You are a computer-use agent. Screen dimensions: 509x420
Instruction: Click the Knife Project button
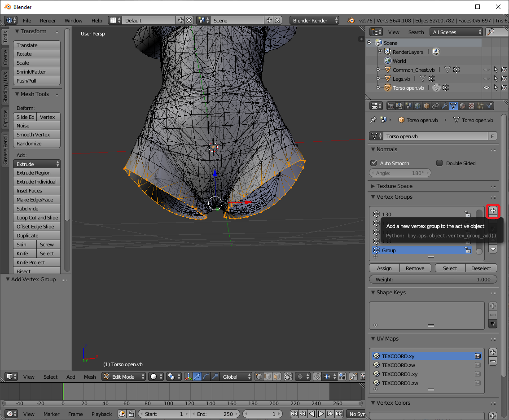coord(37,262)
